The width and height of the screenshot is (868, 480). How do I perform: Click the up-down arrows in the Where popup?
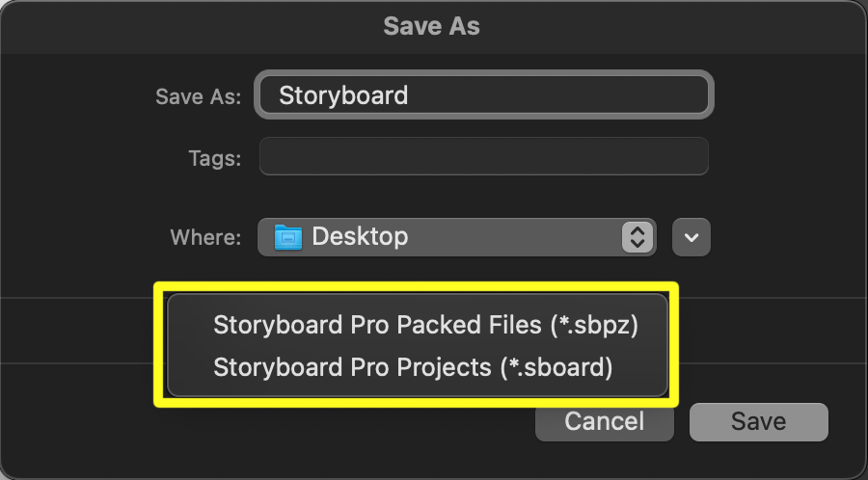(x=637, y=237)
